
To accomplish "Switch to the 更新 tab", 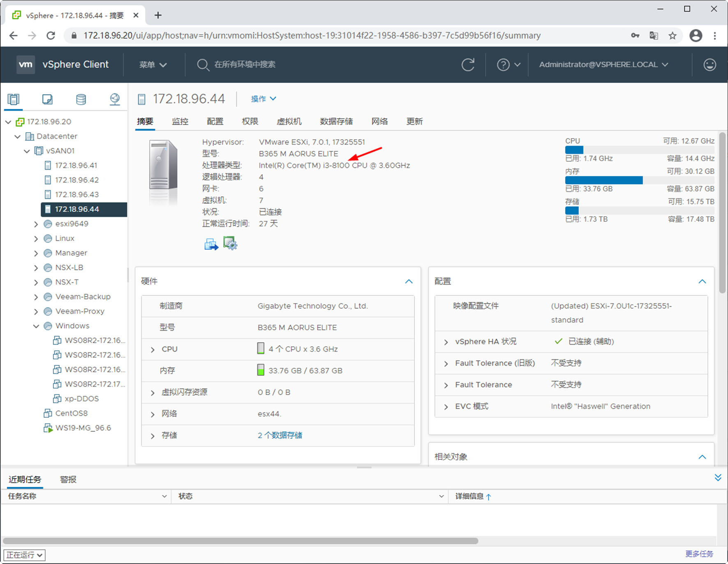I will (x=414, y=121).
